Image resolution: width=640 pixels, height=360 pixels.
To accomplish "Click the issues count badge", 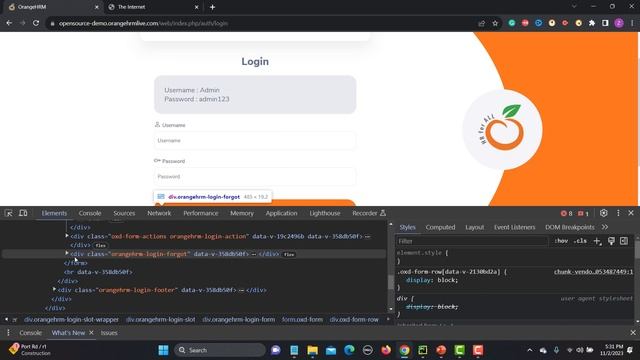I will tap(583, 213).
